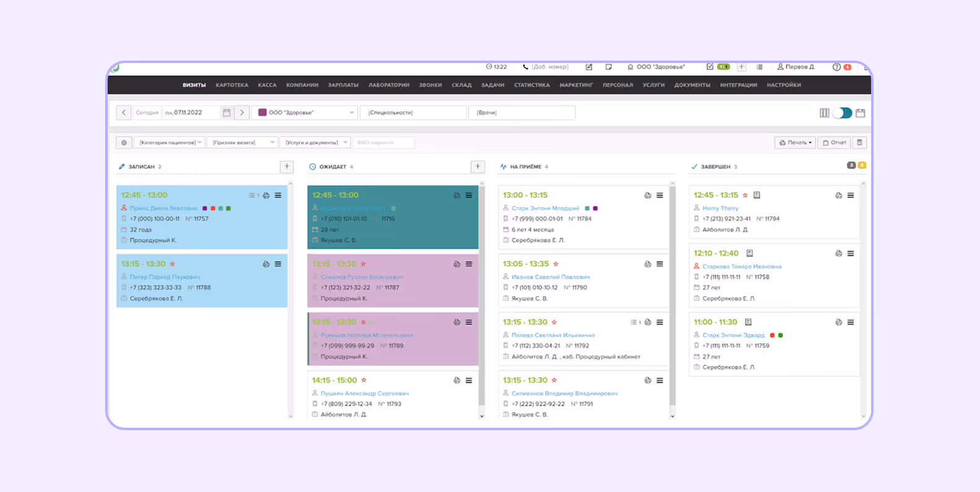This screenshot has width=980, height=492.
Task: Open patient link Пушкин Александр Сергеевич
Action: click(x=364, y=394)
